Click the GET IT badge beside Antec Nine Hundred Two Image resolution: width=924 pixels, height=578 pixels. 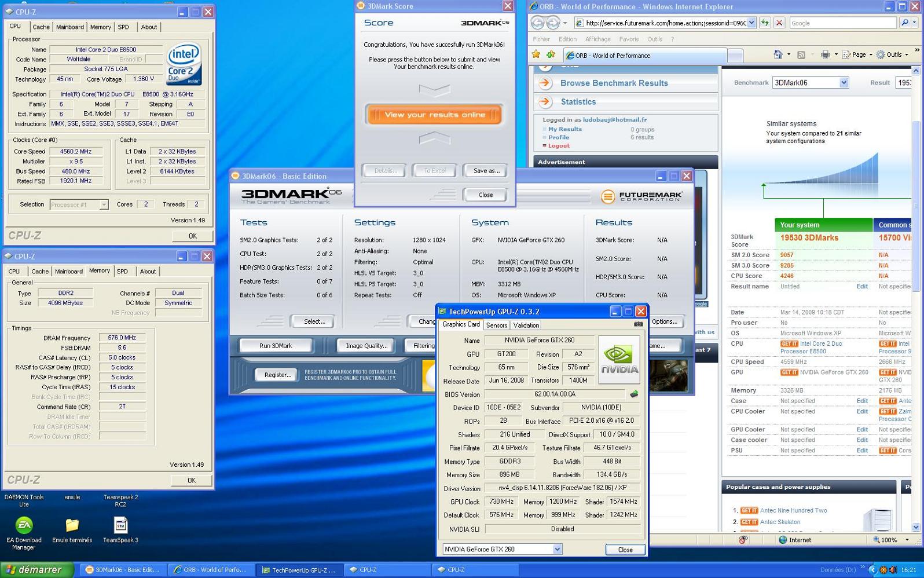click(749, 510)
